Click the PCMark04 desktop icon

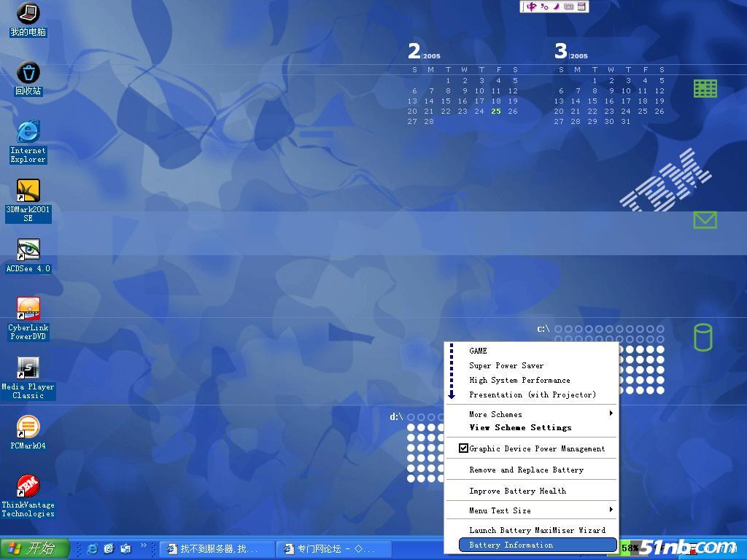click(28, 427)
